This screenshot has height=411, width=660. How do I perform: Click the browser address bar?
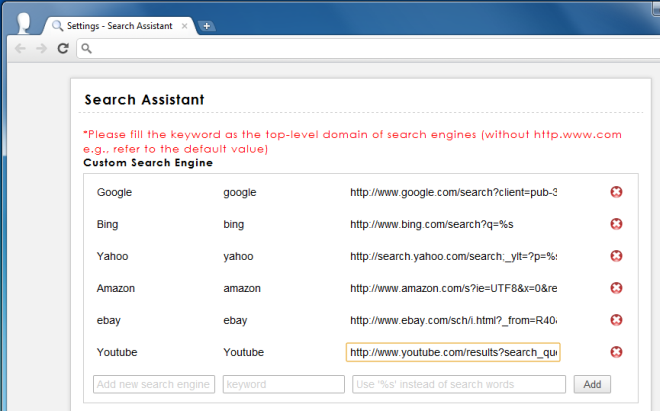pyautogui.click(x=370, y=48)
